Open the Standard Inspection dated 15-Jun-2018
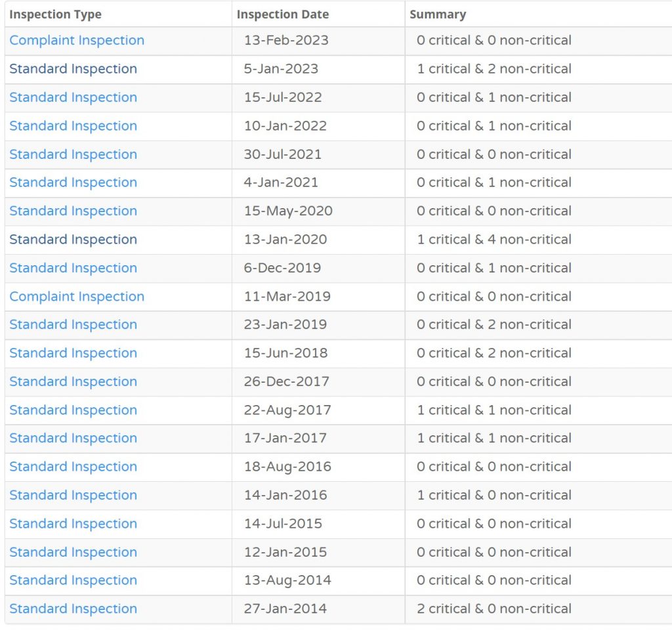This screenshot has width=672, height=644. click(x=73, y=353)
